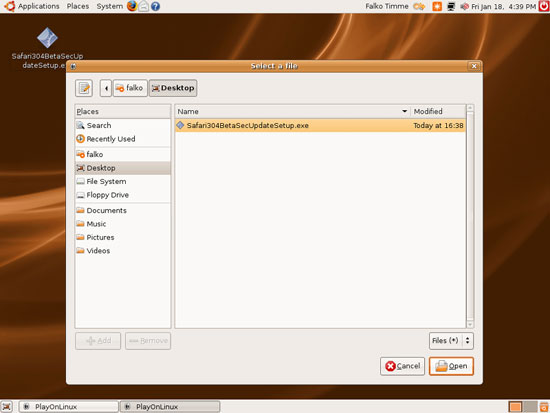Sort files by the Name column

point(293,112)
